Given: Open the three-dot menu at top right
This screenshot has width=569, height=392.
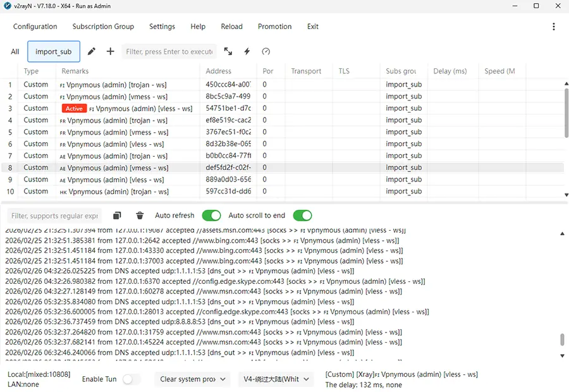Looking at the screenshot, I should [x=554, y=27].
